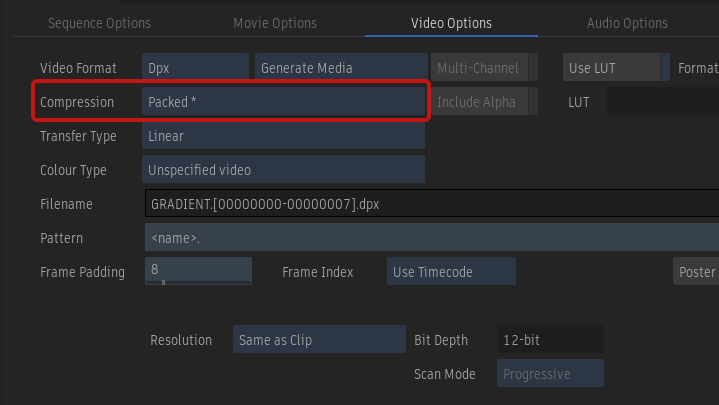
Task: Open the Transfer Type Linear dropdown
Action: point(285,136)
